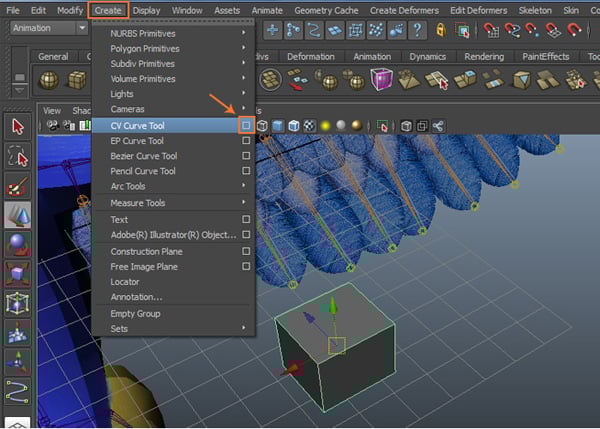
Task: Click the polygon cube shelf icon
Action: pos(77,80)
